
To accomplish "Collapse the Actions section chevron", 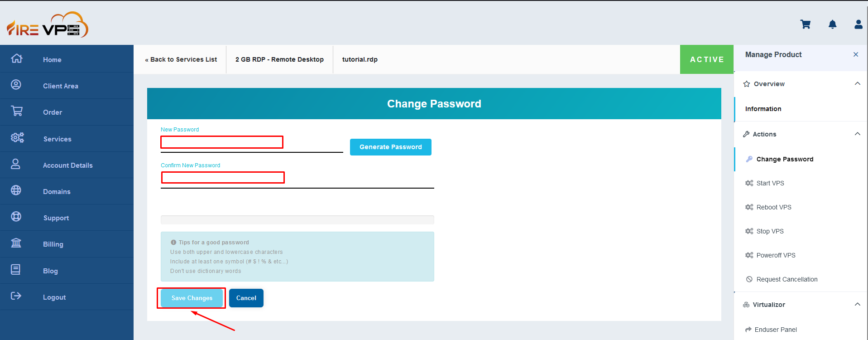I will [857, 134].
